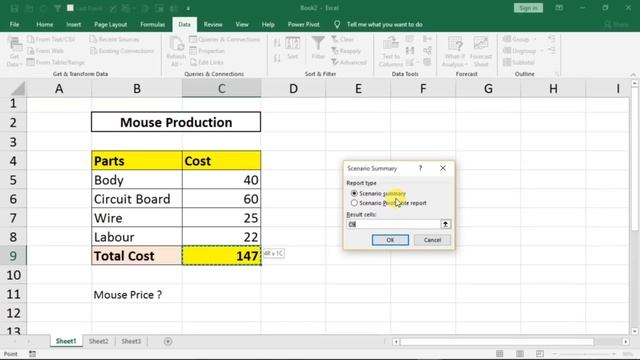
Task: Collapse the ribbon with the chevron
Action: coord(633,74)
